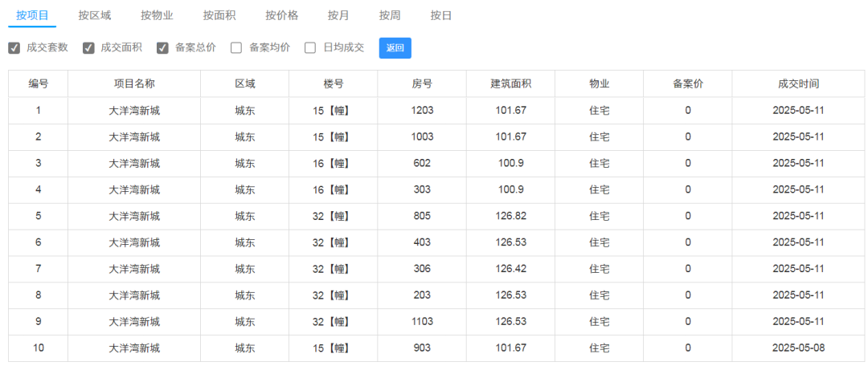This screenshot has height=366, width=868.
Task: Check the 日均成交 checkbox
Action: [310, 48]
